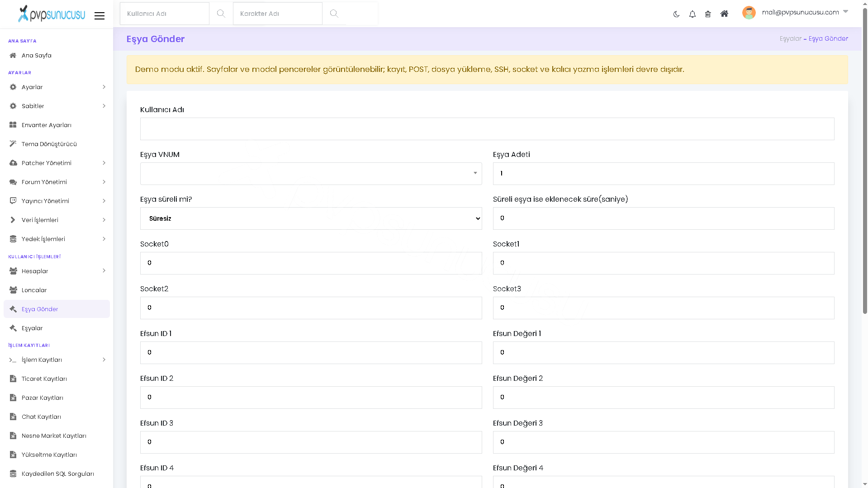Click the Socket0 input field
This screenshot has height=488, width=868.
tap(311, 263)
